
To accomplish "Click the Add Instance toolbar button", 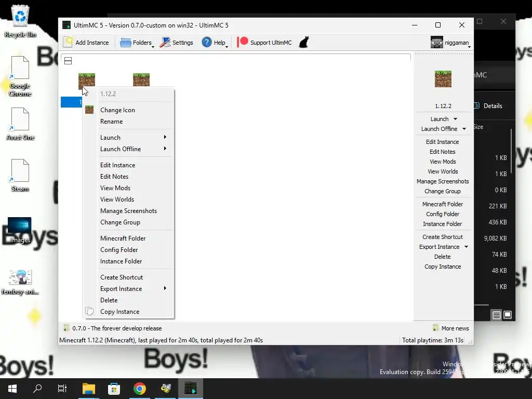I will click(x=87, y=43).
